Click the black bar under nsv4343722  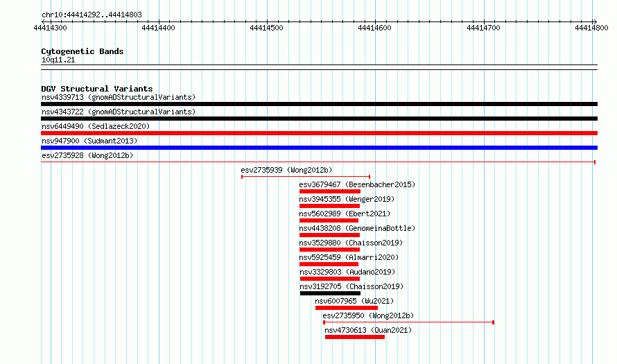point(319,119)
